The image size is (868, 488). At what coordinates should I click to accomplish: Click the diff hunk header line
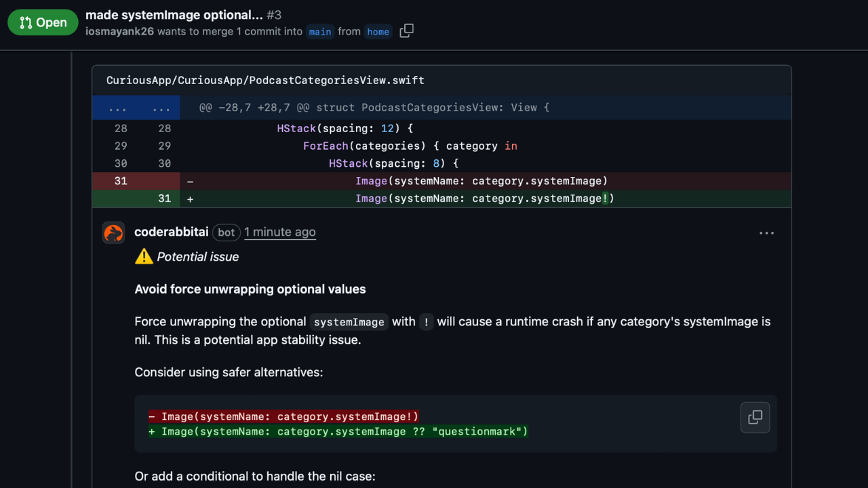click(x=374, y=108)
